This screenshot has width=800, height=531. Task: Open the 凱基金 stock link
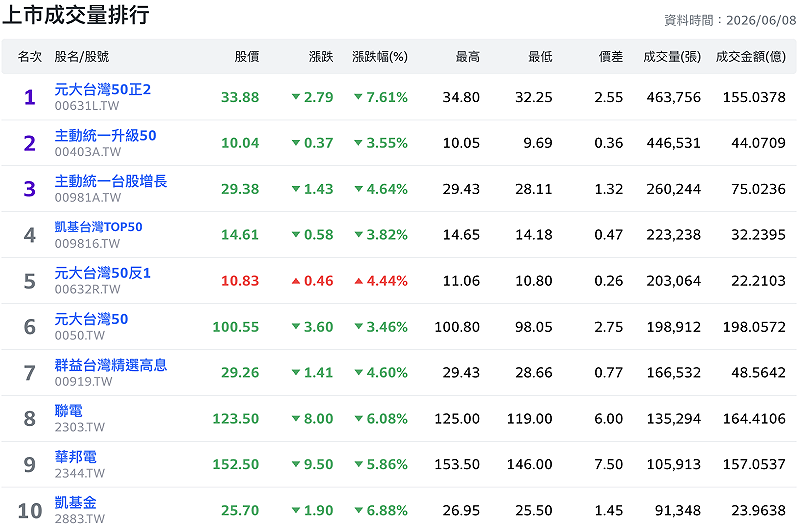pos(76,502)
